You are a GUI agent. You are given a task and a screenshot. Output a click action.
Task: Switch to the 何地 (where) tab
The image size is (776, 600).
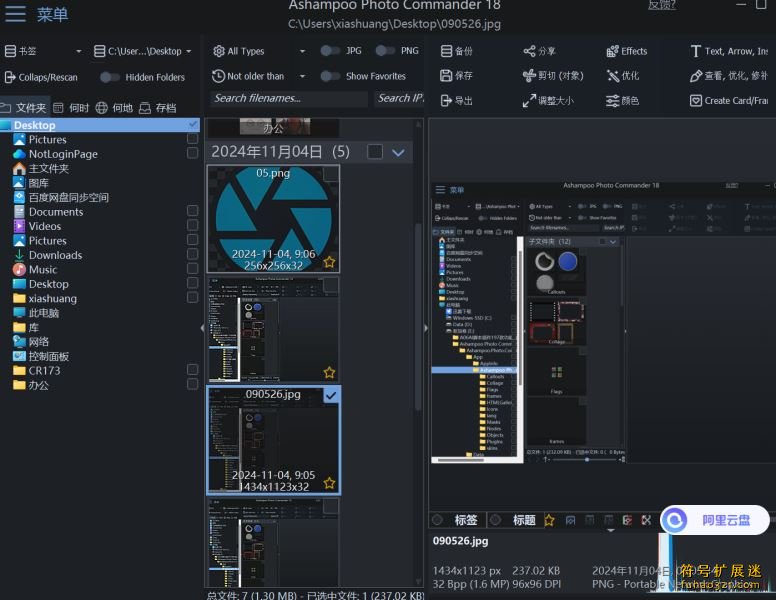tap(114, 107)
